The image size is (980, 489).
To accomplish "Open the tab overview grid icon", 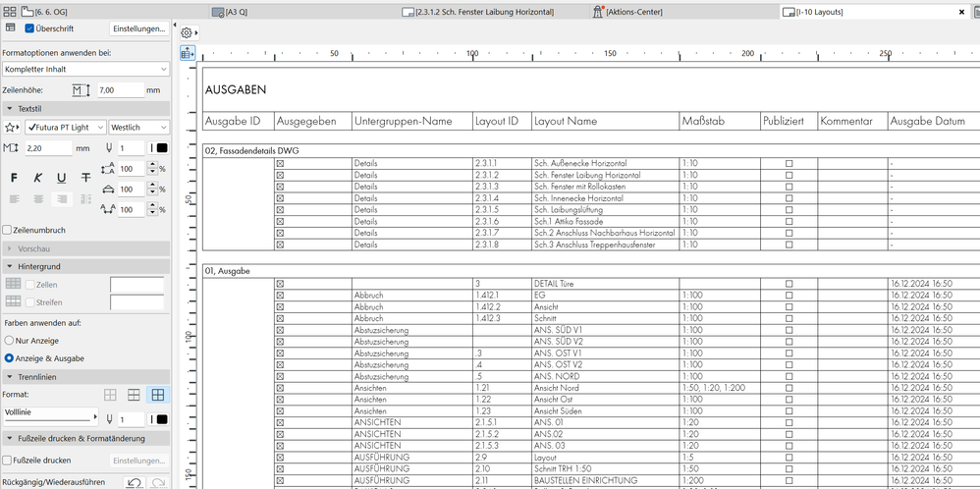I will coord(10,12).
